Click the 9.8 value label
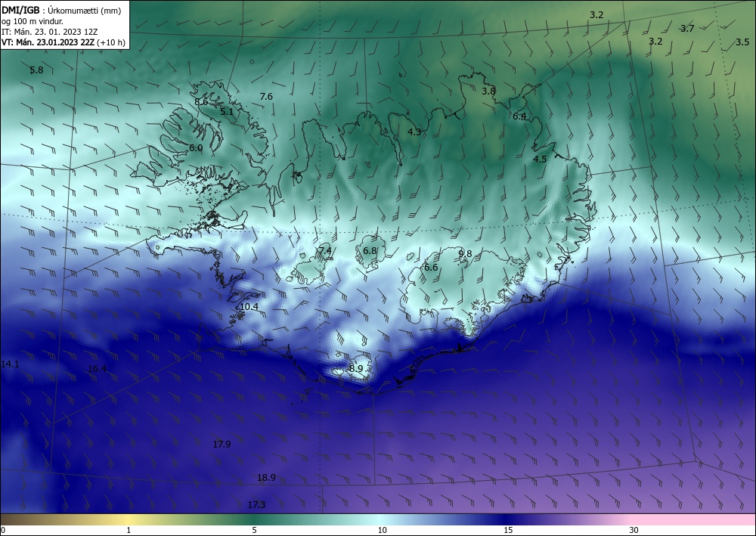 pyautogui.click(x=465, y=254)
